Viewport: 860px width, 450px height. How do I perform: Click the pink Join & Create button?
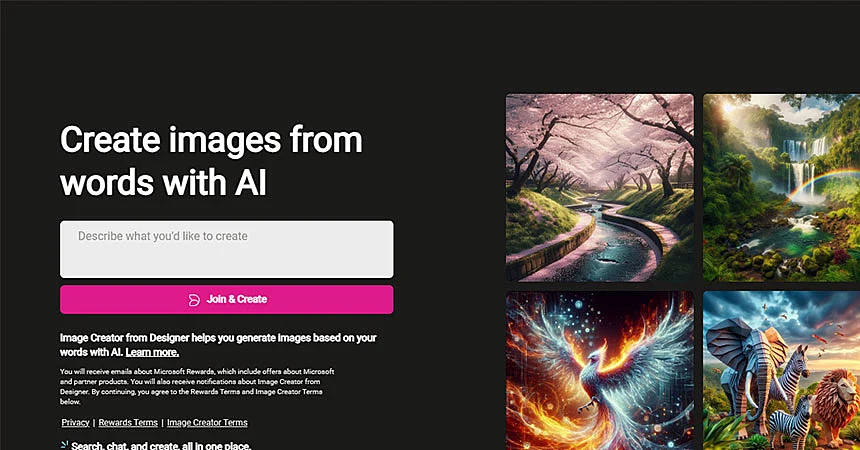point(227,300)
